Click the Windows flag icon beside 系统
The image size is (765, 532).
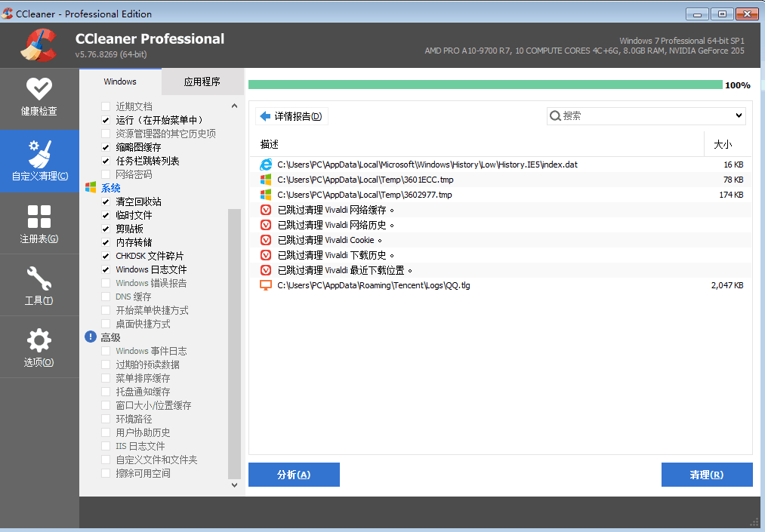[91, 188]
